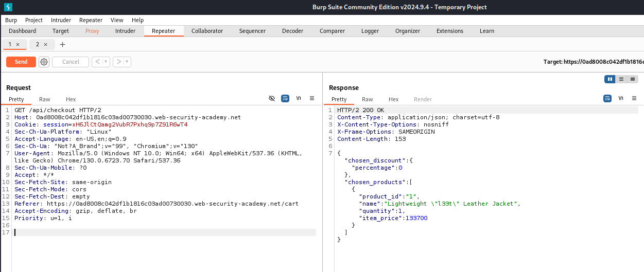Go forward to next request with right arrow
The height and width of the screenshot is (272, 644).
[118, 62]
